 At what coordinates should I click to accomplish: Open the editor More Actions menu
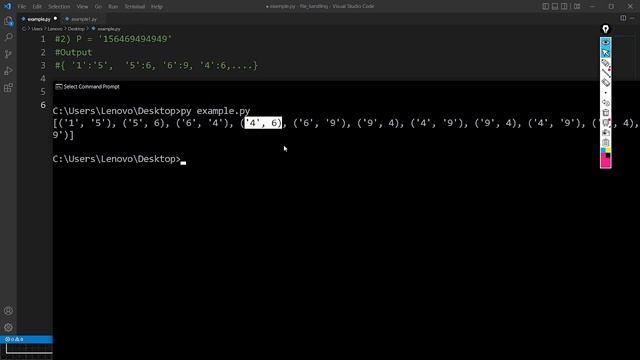coord(632,18)
